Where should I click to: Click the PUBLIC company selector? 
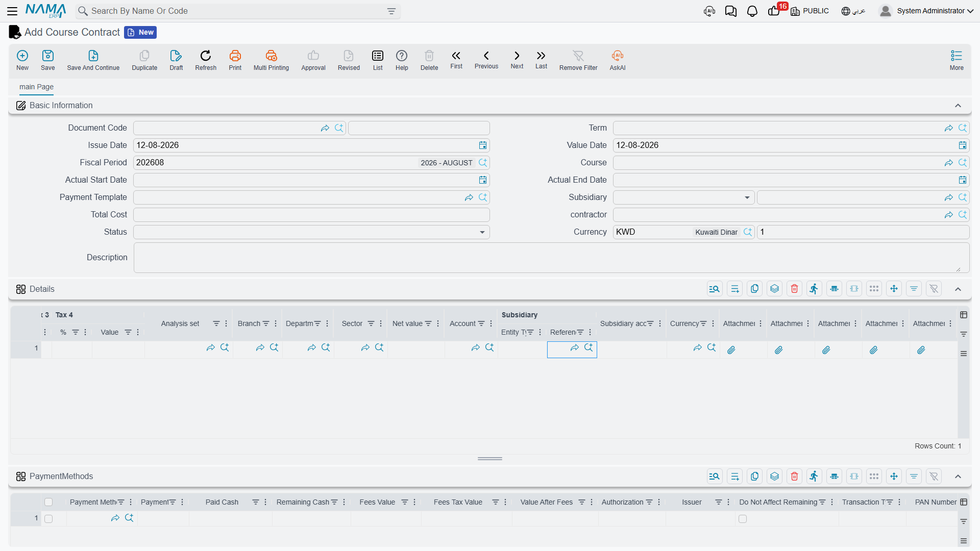pos(810,11)
